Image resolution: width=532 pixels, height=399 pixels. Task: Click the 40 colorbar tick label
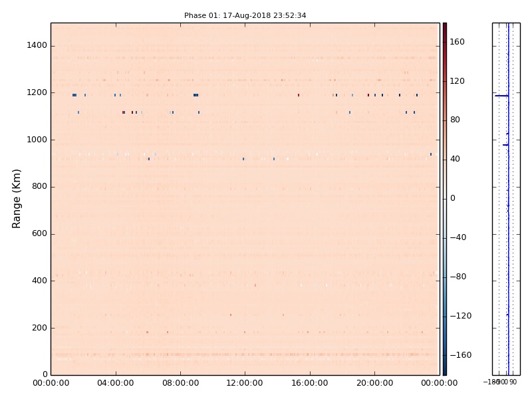[455, 159]
